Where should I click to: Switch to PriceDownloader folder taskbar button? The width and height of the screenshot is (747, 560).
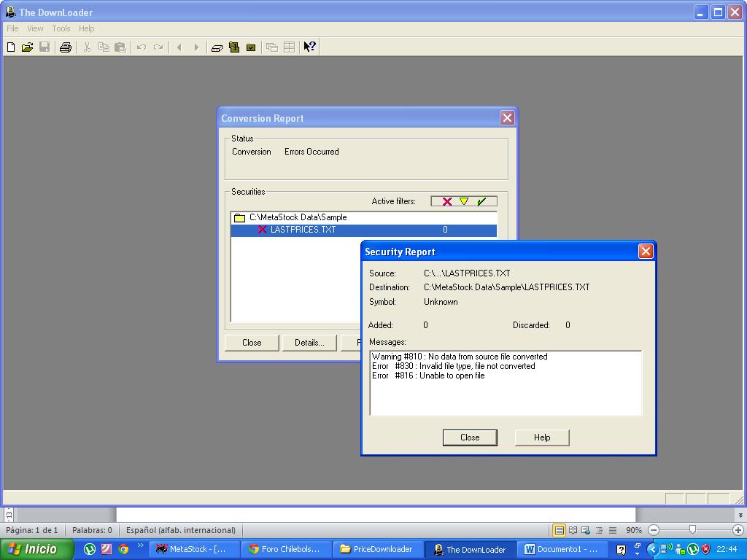pos(377,549)
